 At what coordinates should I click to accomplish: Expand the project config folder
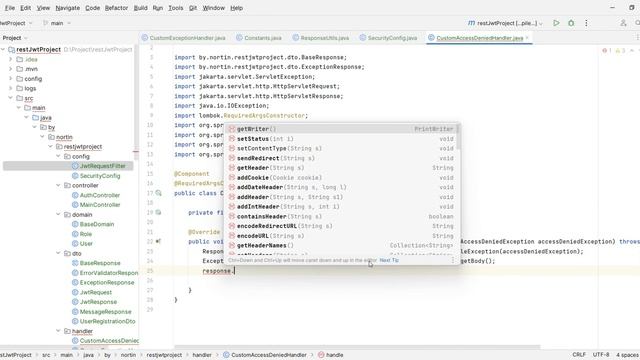(11, 79)
